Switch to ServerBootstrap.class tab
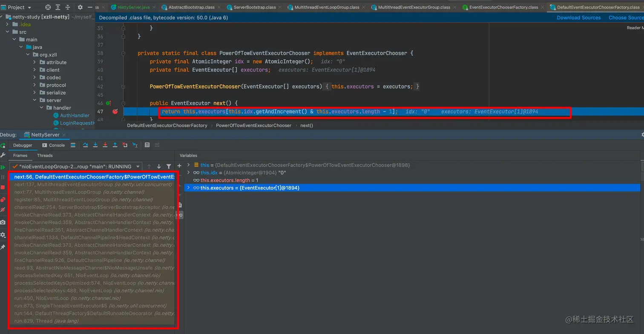Viewport: 644px width, 334px height. point(255,7)
